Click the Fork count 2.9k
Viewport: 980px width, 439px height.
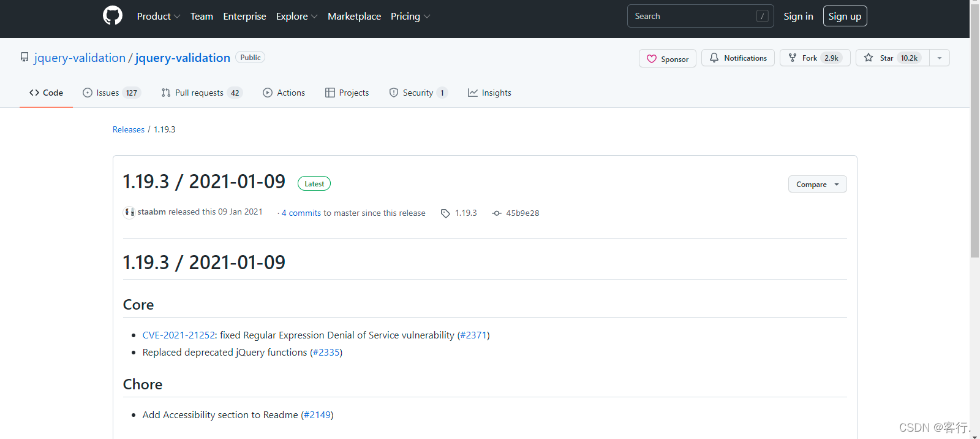click(832, 58)
